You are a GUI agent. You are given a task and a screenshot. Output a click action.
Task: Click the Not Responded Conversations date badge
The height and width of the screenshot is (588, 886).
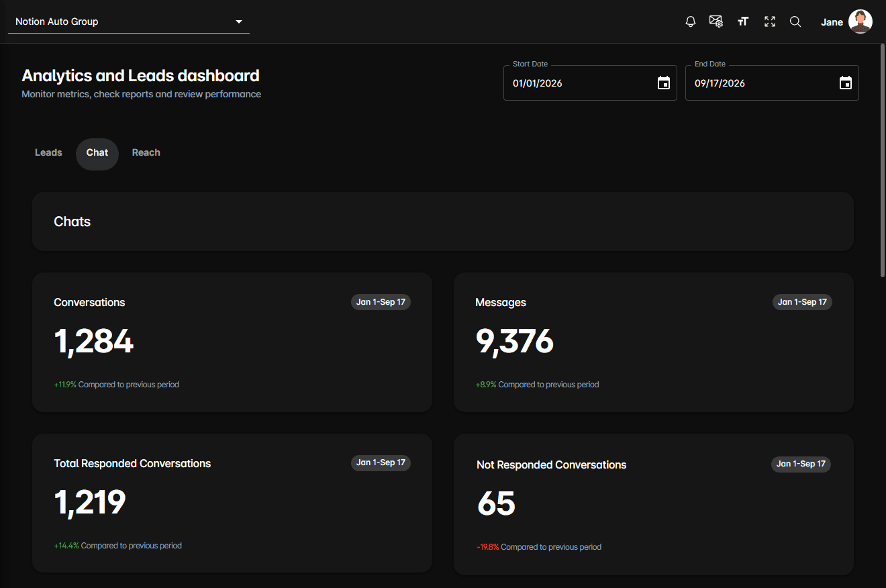point(801,464)
